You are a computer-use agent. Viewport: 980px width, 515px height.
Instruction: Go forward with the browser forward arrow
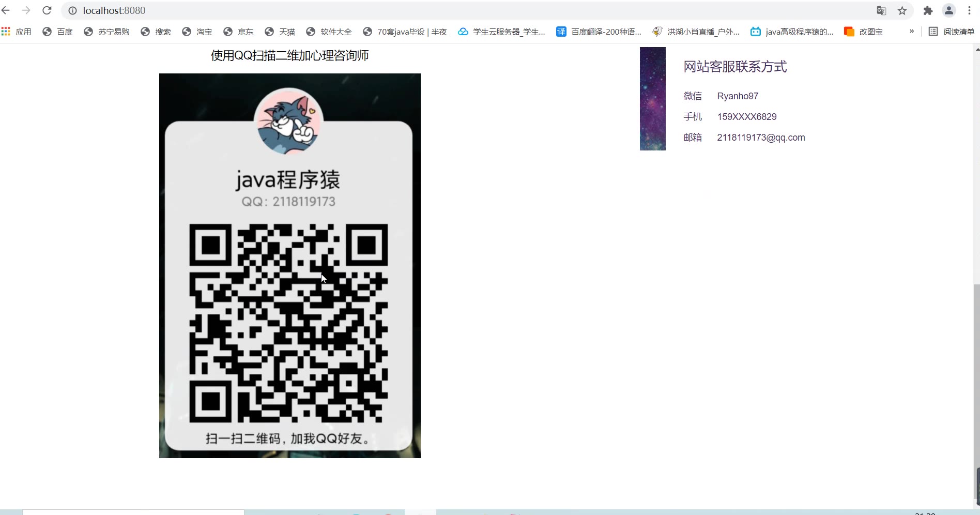point(26,10)
